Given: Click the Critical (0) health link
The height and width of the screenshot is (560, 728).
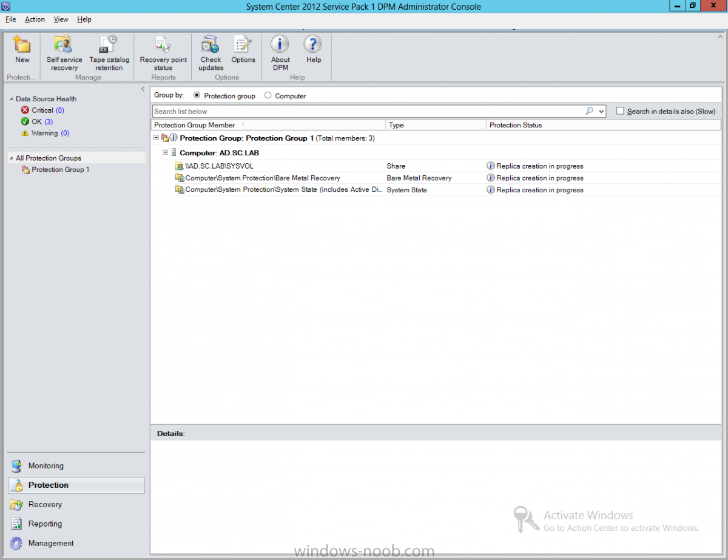Looking at the screenshot, I should coord(48,110).
